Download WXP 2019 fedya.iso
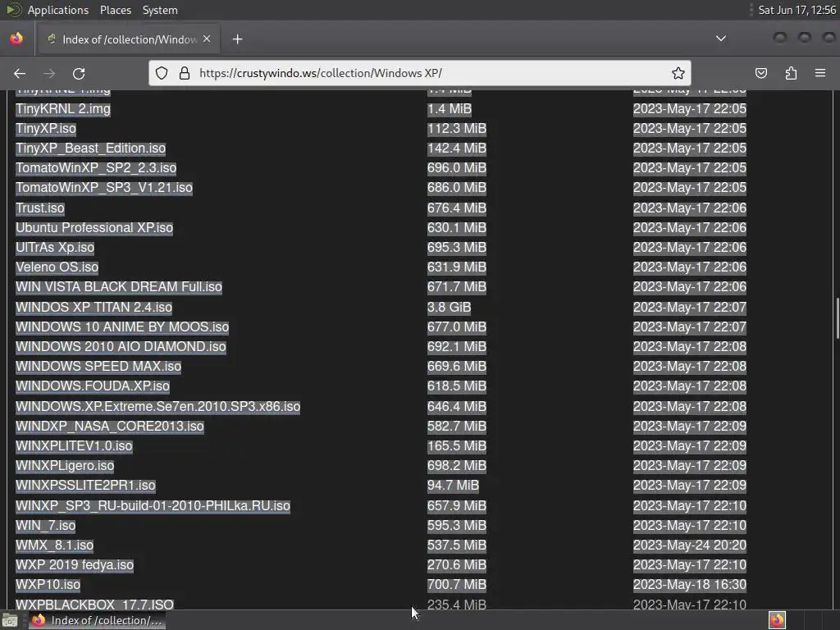Image resolution: width=840 pixels, height=630 pixels. 75,566
